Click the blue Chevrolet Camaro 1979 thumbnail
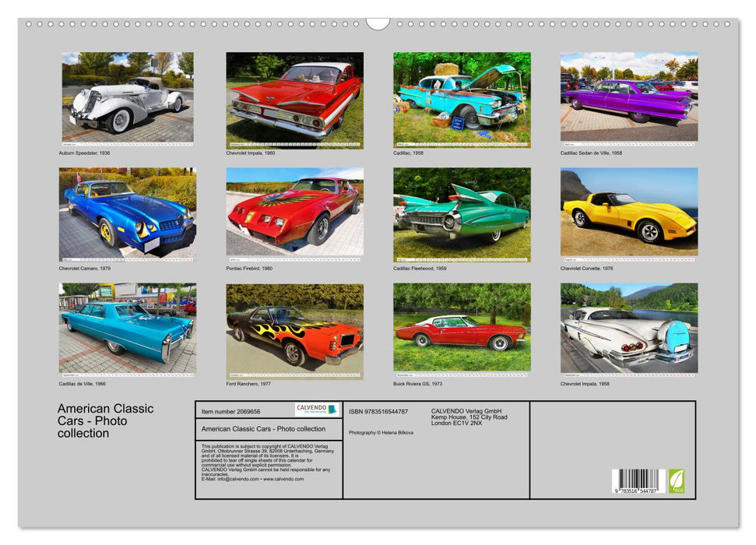756x545 pixels. [123, 212]
